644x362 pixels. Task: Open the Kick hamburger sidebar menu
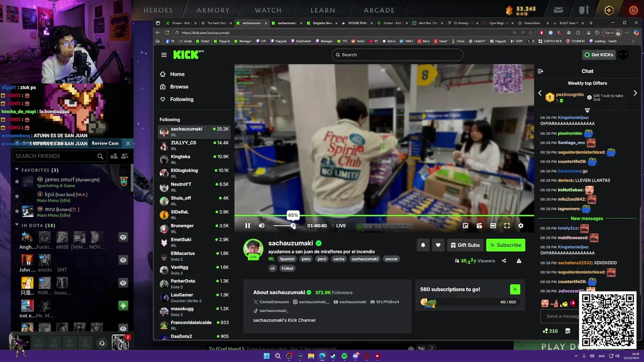(164, 55)
